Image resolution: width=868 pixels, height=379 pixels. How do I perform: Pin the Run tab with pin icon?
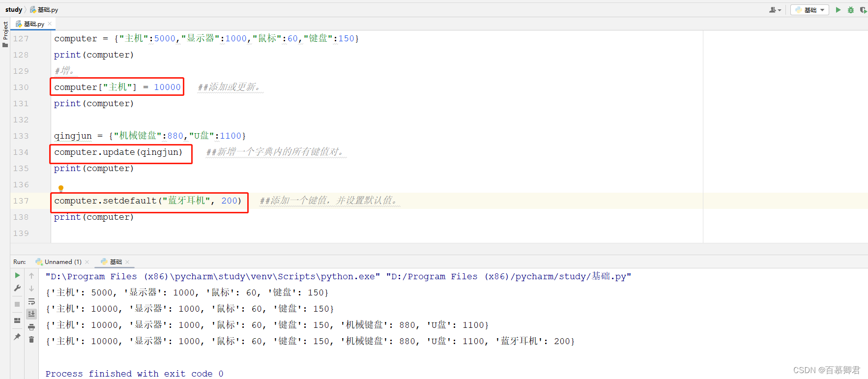click(x=17, y=337)
